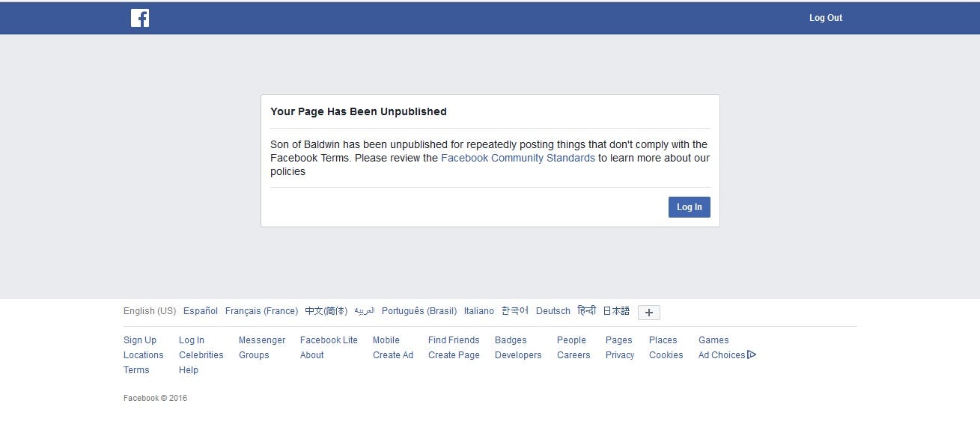Click the Create Page link
Screen dimensions: 980x430
tap(454, 355)
